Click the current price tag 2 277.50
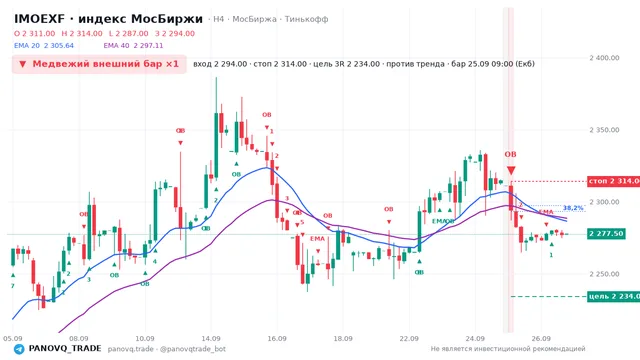640x360 pixels. (606, 234)
